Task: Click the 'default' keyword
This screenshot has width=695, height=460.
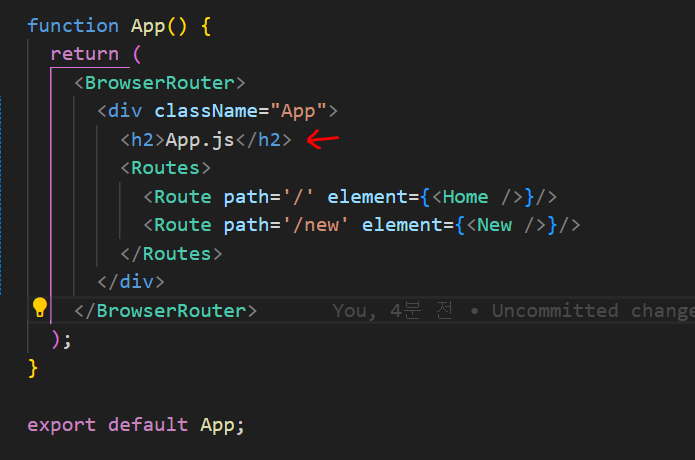Action: [148, 425]
